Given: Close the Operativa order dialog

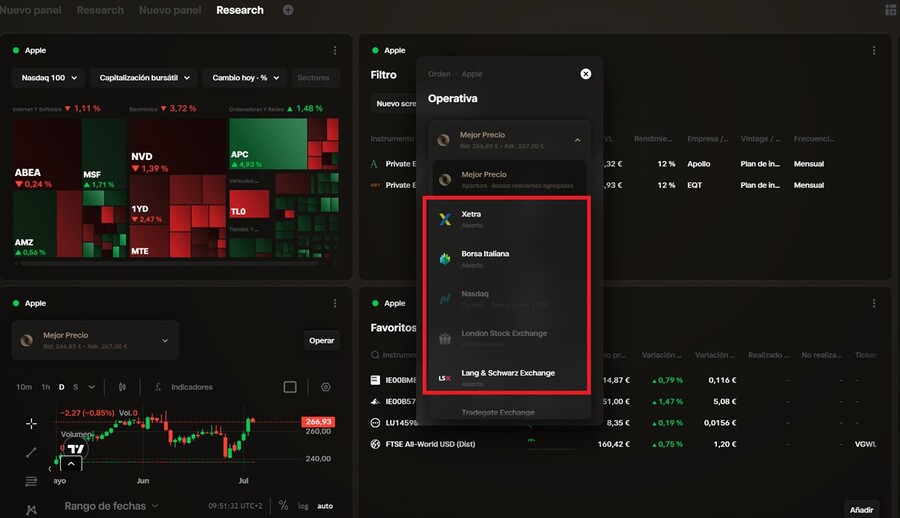Looking at the screenshot, I should [585, 74].
